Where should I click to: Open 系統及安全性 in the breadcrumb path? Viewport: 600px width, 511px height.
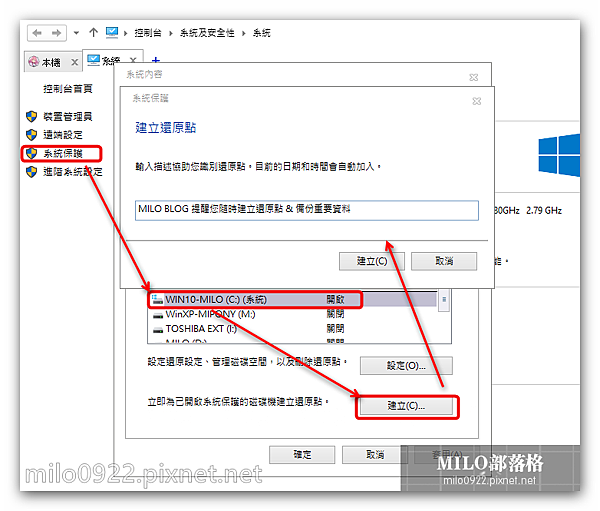pos(207,33)
